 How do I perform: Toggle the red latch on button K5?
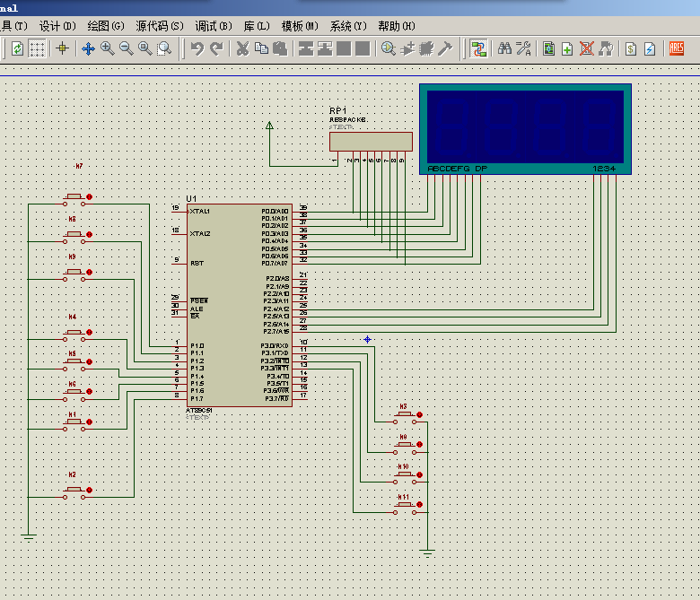click(89, 361)
